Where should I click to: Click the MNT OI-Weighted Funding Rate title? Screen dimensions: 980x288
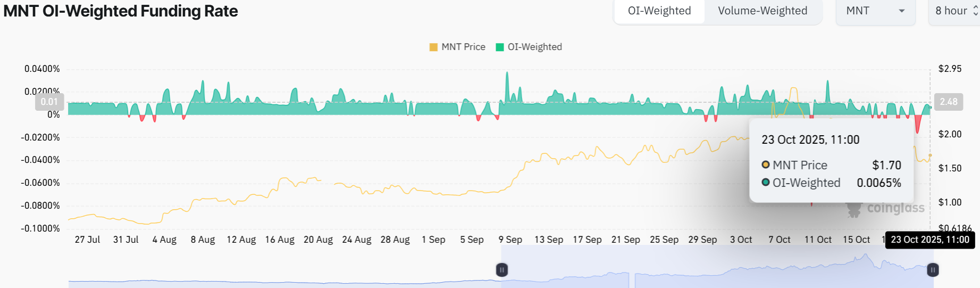point(121,11)
